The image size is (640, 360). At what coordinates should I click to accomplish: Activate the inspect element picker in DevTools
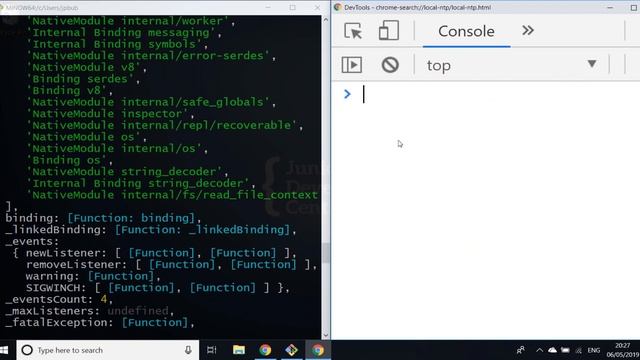[x=353, y=31]
